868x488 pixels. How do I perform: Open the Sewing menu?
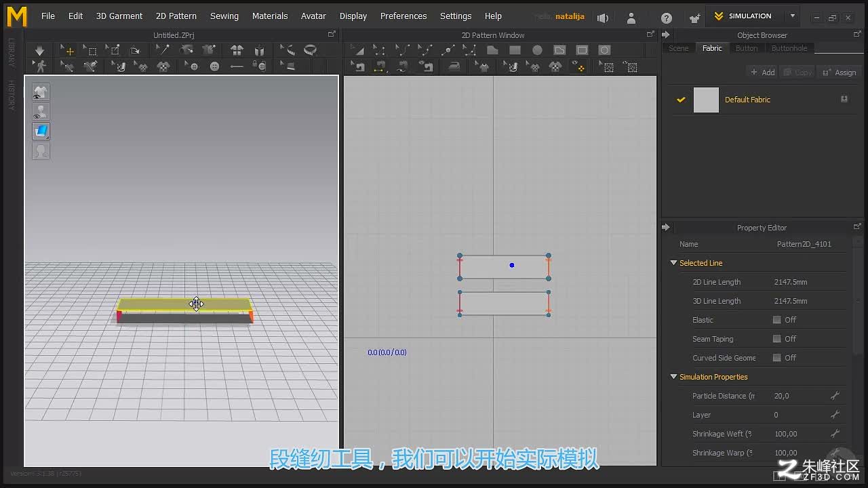pyautogui.click(x=224, y=16)
